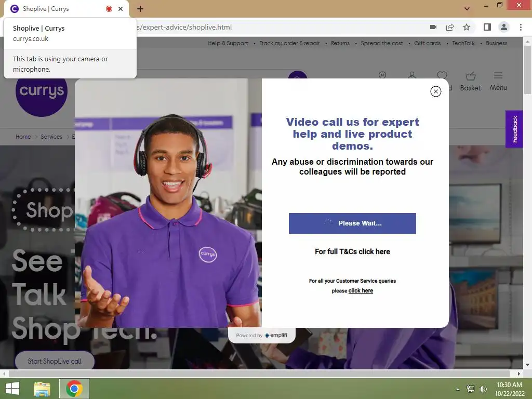The width and height of the screenshot is (532, 399).
Task: Open the volume speaker icon
Action: click(x=483, y=389)
